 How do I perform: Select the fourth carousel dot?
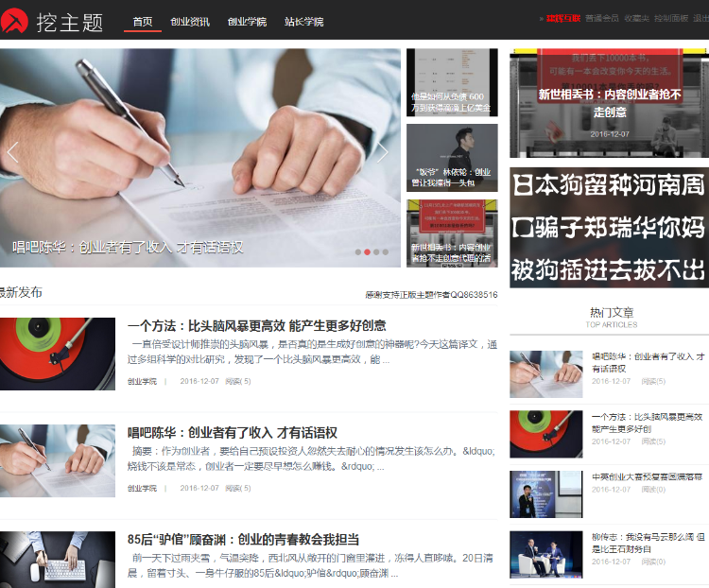386,252
